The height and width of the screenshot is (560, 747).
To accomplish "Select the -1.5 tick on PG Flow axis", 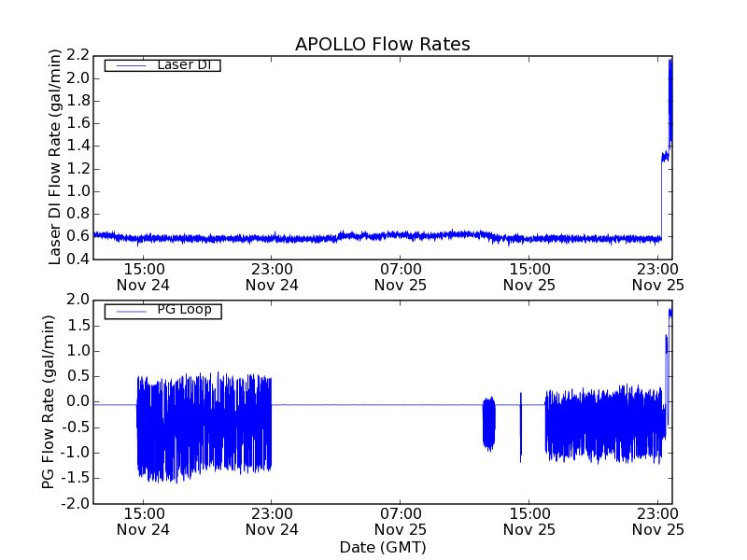I will coord(76,478).
